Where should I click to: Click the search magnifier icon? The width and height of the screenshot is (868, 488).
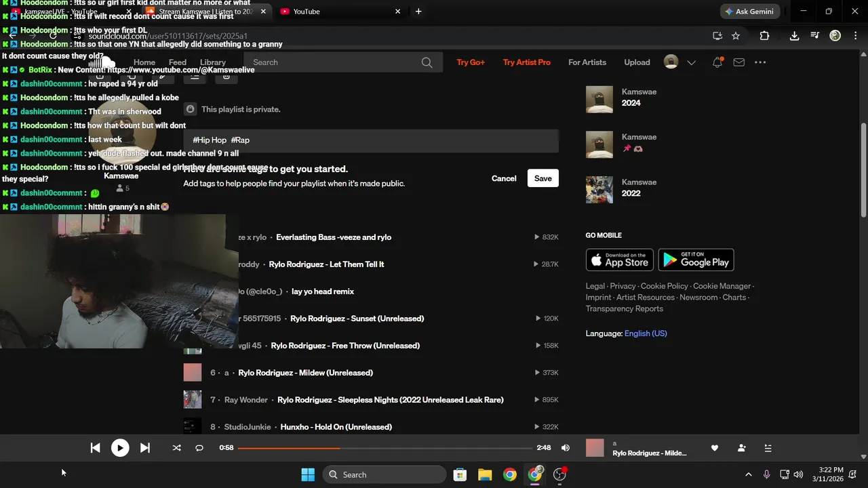427,62
